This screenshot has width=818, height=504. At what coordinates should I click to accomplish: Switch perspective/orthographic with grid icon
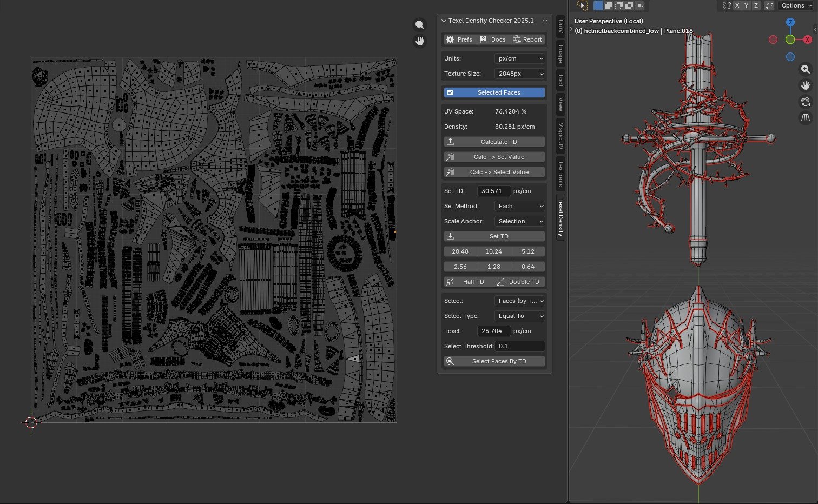tap(806, 118)
